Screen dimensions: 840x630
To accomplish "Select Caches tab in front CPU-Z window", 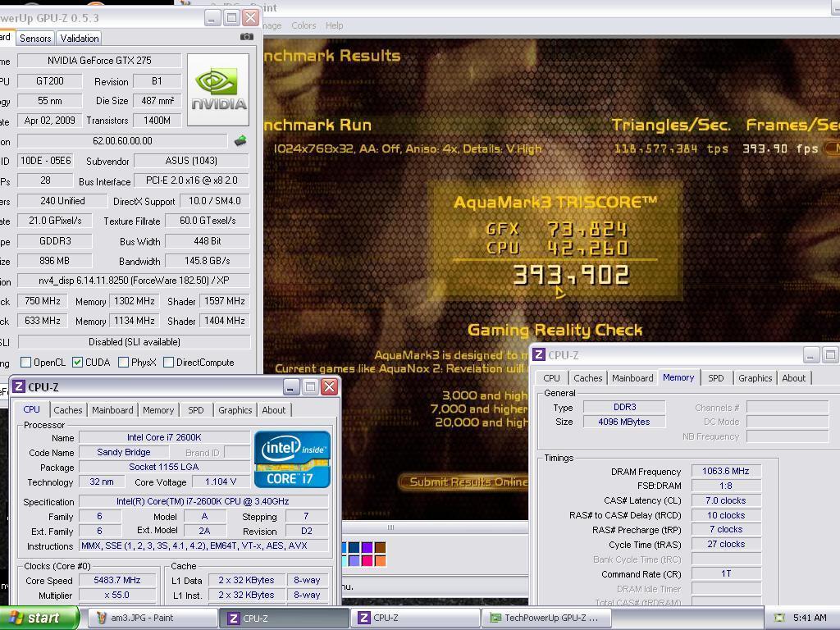I will point(68,410).
